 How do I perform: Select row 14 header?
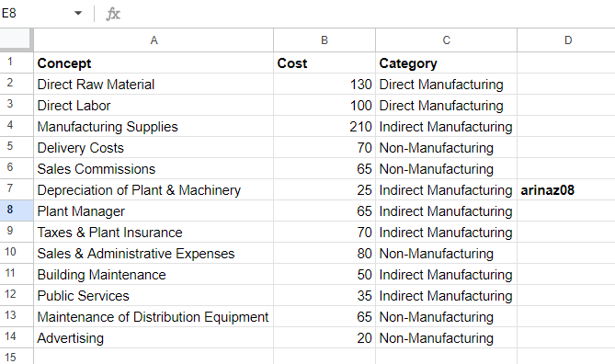10,337
